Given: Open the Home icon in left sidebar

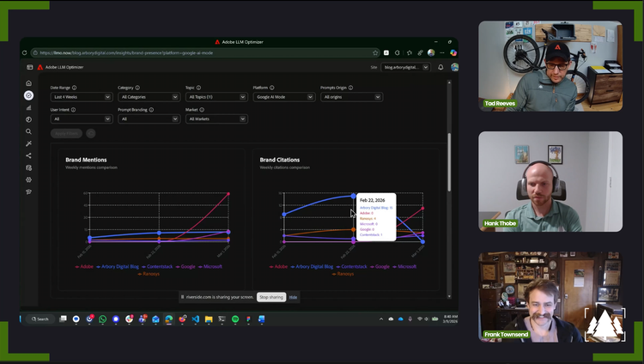Looking at the screenshot, I should click(x=28, y=83).
